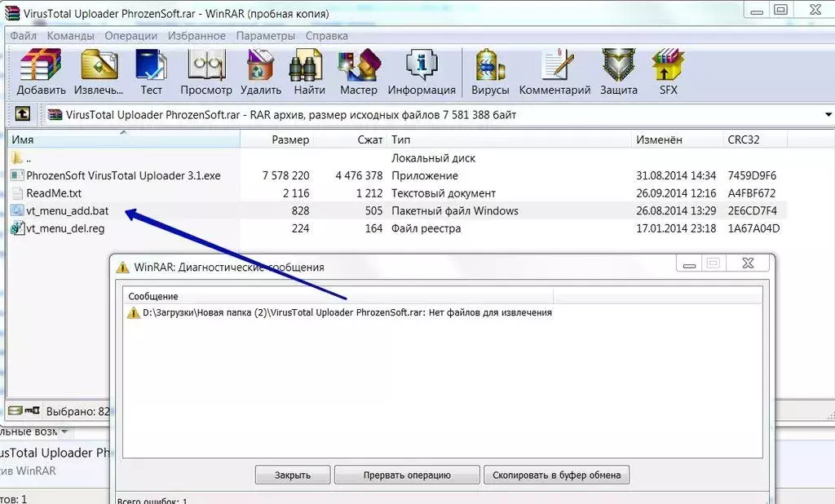Image resolution: width=835 pixels, height=504 pixels.
Task: Select the 'Нет файлов для извлечения' message row
Action: pos(338,312)
